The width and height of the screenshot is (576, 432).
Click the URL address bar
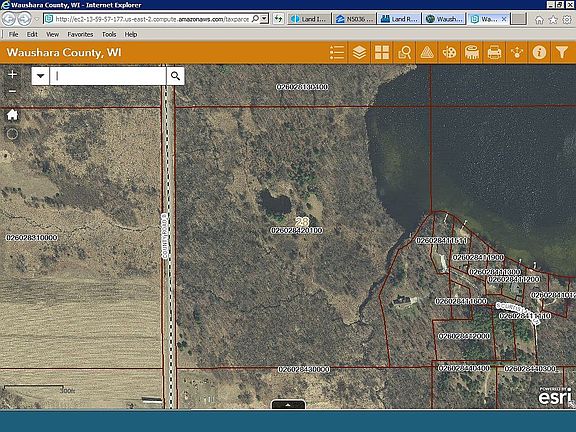[152, 19]
